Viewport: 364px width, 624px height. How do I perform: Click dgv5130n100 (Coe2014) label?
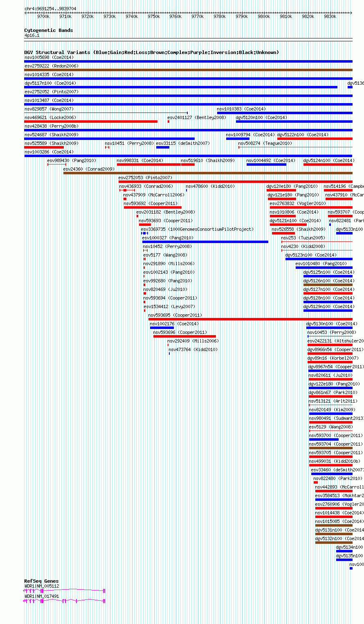[x=332, y=324]
